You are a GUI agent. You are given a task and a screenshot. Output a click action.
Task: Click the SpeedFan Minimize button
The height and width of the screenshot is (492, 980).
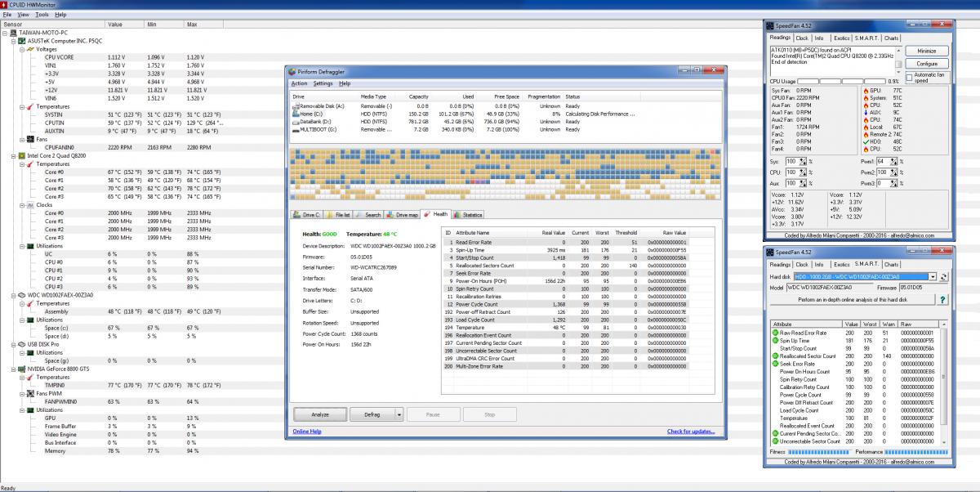pyautogui.click(x=927, y=51)
